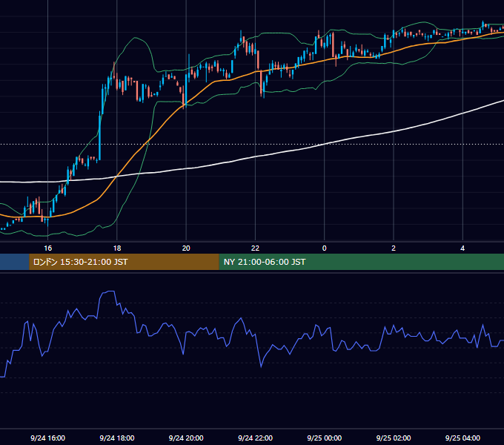Click the '18' time axis label
This screenshot has width=504, height=445.
(x=117, y=248)
